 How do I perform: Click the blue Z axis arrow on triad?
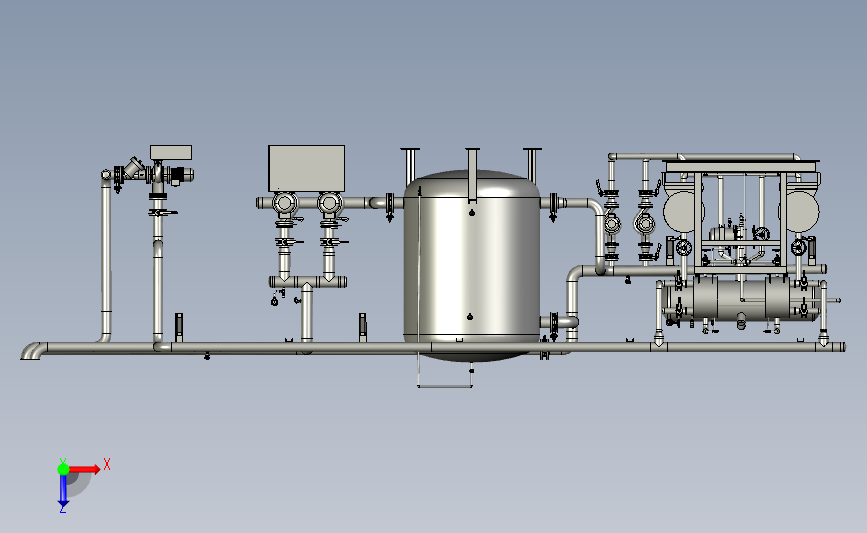click(x=63, y=491)
